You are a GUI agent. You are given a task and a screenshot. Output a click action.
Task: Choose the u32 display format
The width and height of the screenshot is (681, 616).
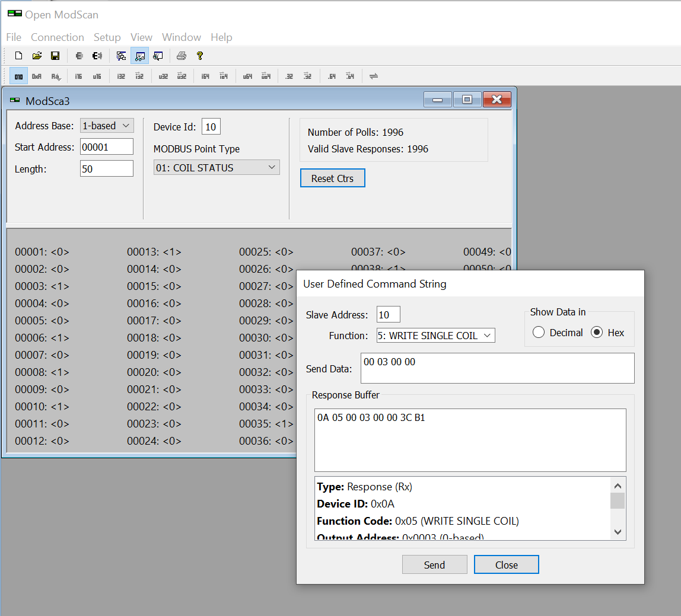(x=163, y=76)
